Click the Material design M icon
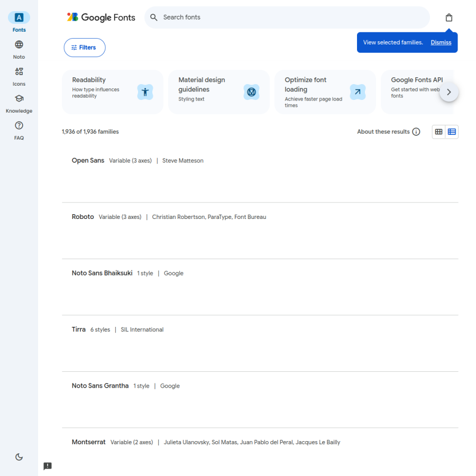 tap(251, 92)
